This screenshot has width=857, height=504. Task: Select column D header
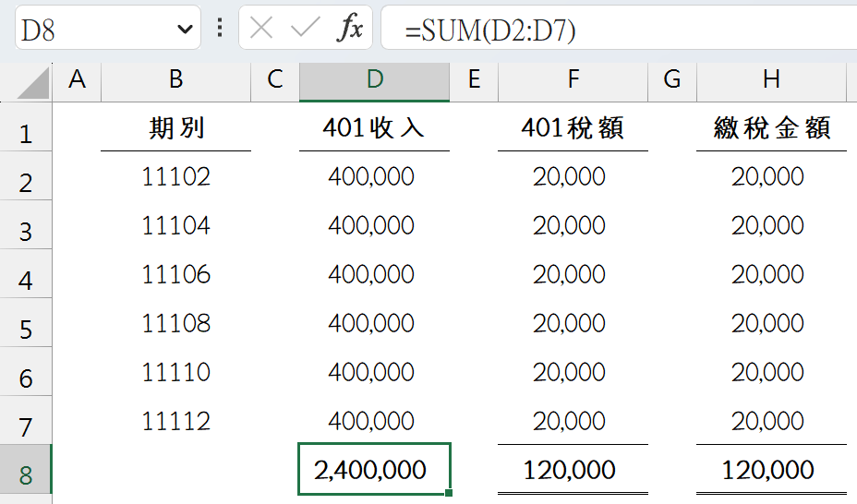pyautogui.click(x=374, y=80)
